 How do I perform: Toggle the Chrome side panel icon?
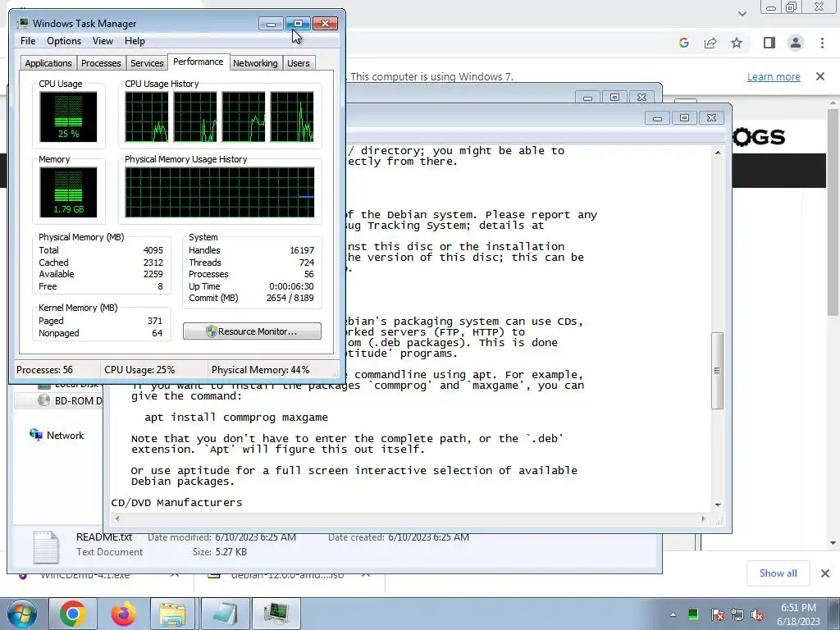coord(769,43)
